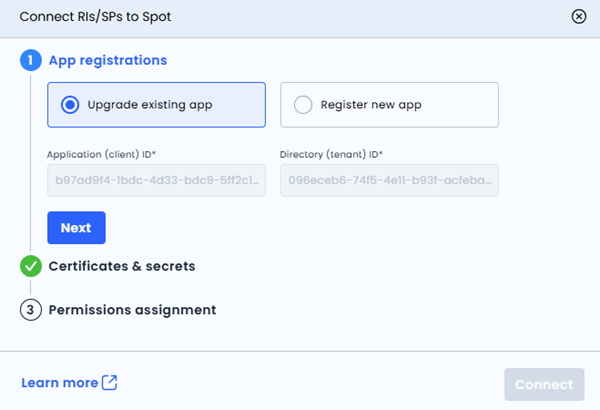Click the connector line between steps 1 and 2
This screenshot has width=600, height=410.
[x=31, y=160]
